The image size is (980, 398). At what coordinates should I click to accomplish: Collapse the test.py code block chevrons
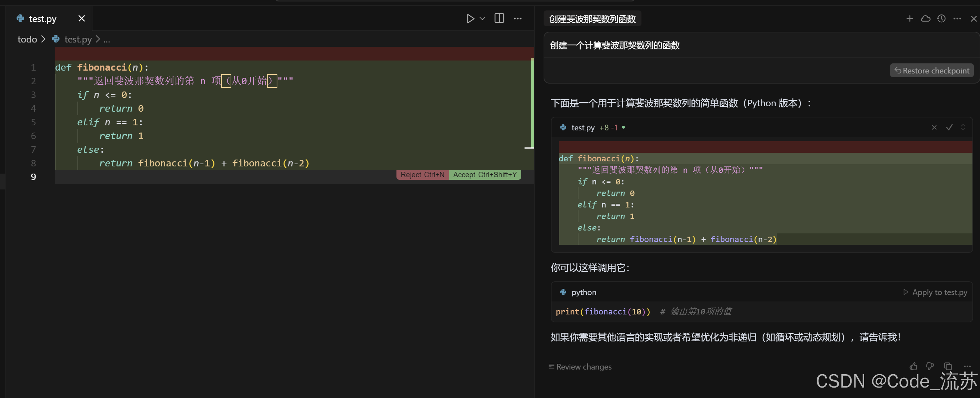[x=963, y=128]
